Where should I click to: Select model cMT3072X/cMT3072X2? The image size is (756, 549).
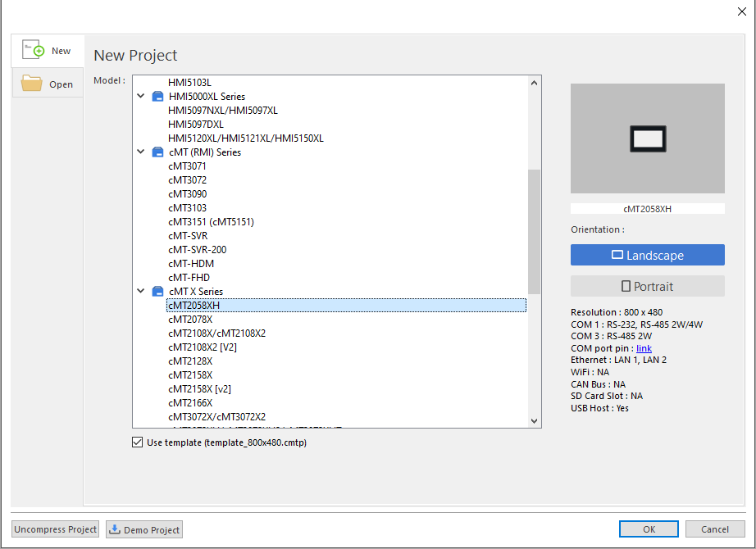[216, 417]
